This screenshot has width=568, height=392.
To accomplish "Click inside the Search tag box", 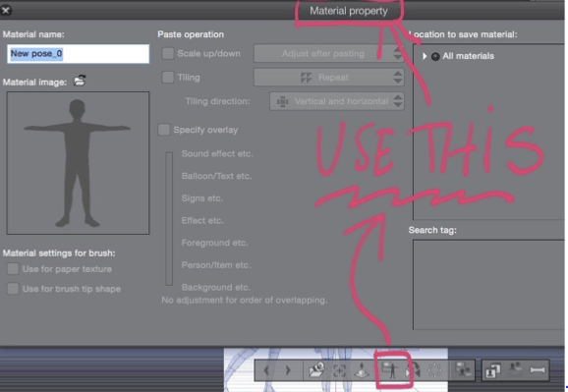I will click(x=488, y=285).
